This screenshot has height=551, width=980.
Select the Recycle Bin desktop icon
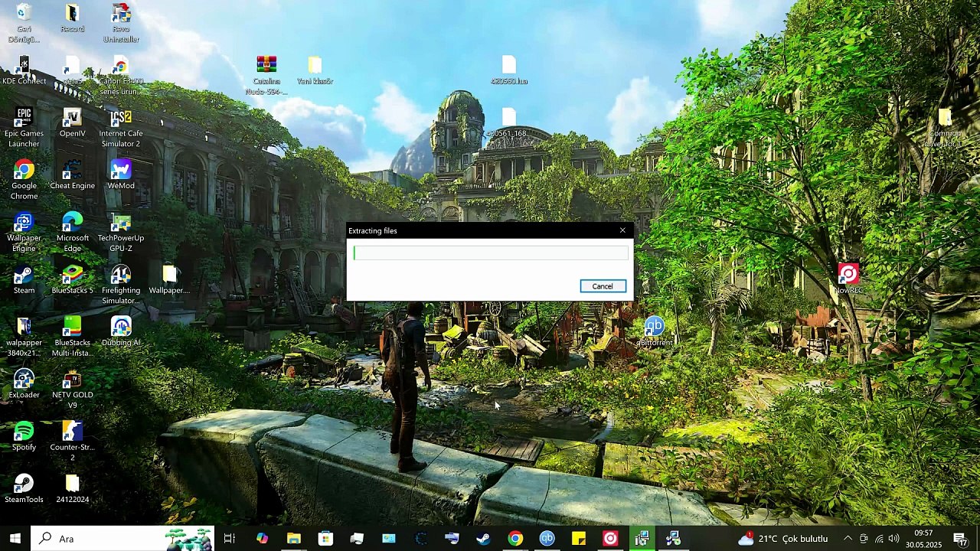(24, 23)
